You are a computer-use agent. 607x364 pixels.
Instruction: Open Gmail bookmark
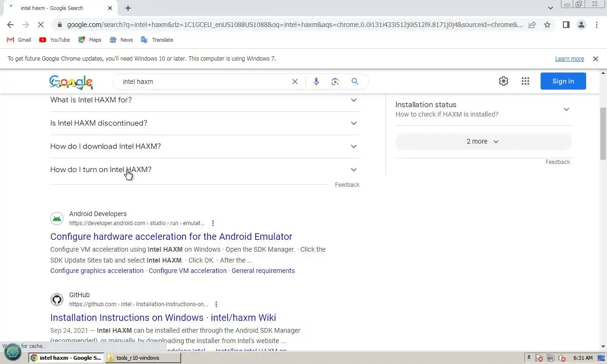click(x=19, y=40)
